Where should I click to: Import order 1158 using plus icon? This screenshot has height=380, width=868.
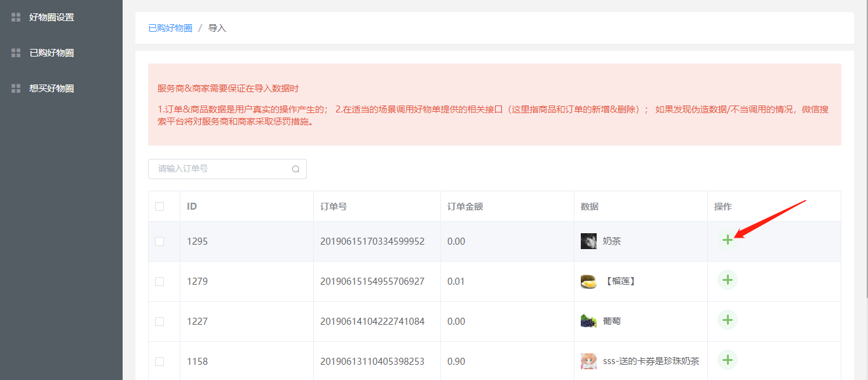tap(727, 360)
